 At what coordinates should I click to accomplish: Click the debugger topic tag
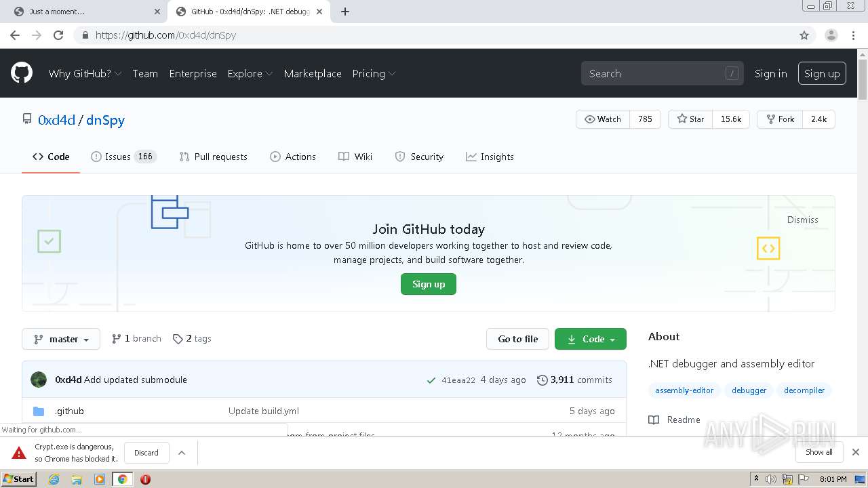tap(749, 390)
